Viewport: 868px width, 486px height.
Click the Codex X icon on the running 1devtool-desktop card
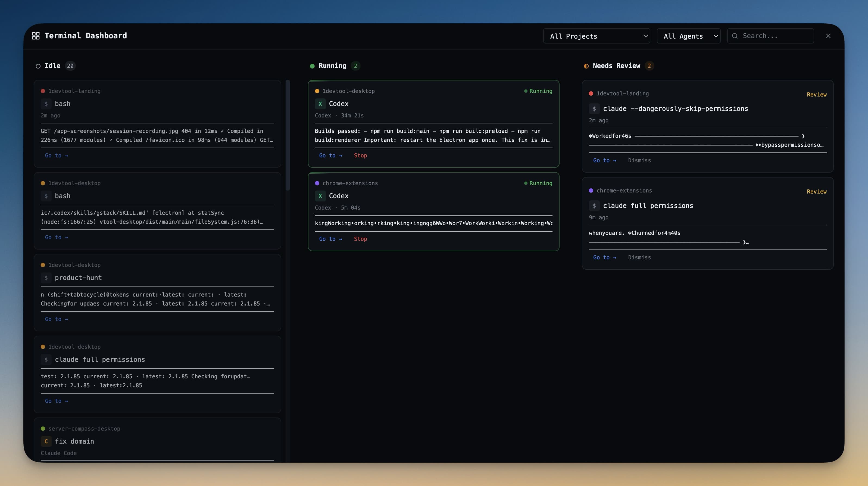click(320, 104)
